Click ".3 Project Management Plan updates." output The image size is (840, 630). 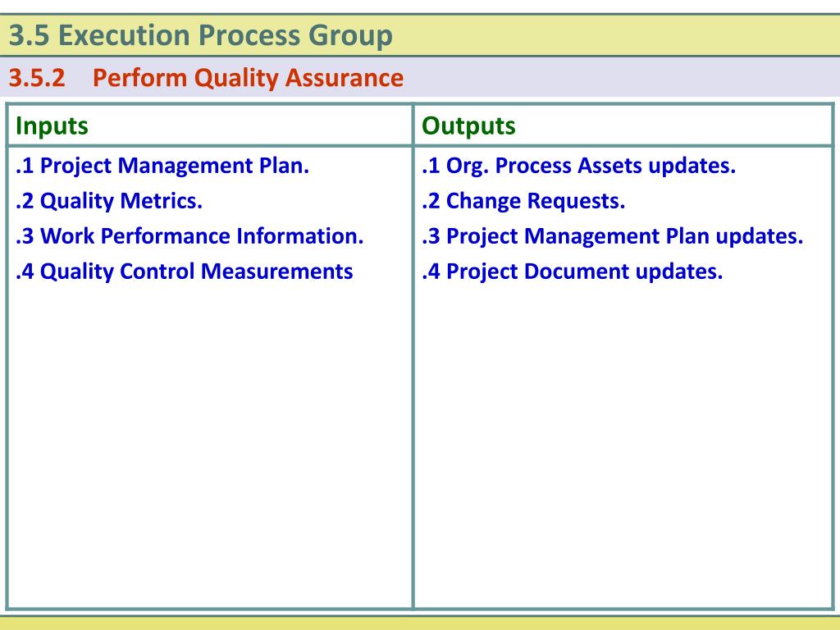(613, 236)
